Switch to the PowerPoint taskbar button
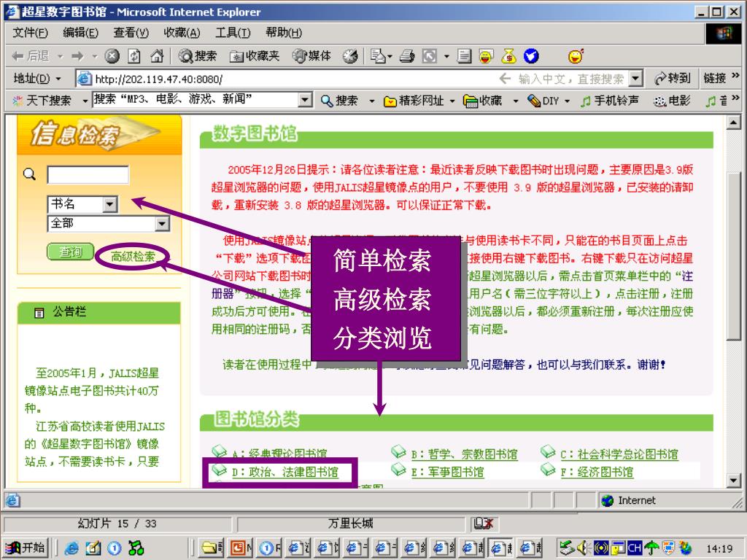 pos(241,548)
